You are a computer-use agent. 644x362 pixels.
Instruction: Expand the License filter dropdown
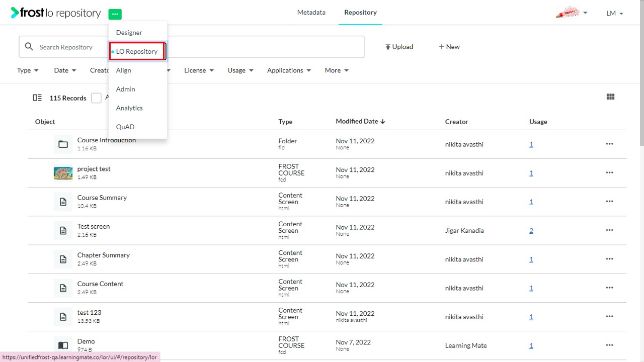(199, 70)
